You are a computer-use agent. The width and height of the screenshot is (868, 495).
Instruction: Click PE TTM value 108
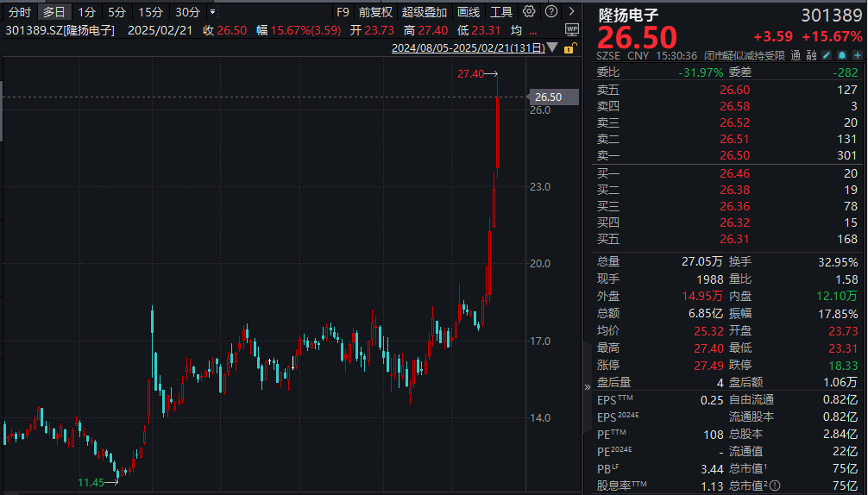tap(714, 435)
